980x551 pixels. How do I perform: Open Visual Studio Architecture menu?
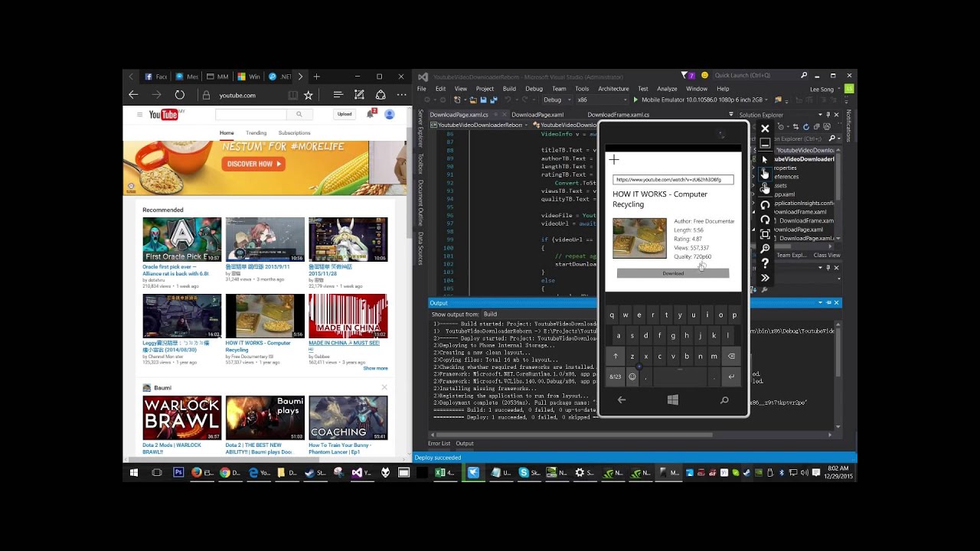(x=613, y=89)
